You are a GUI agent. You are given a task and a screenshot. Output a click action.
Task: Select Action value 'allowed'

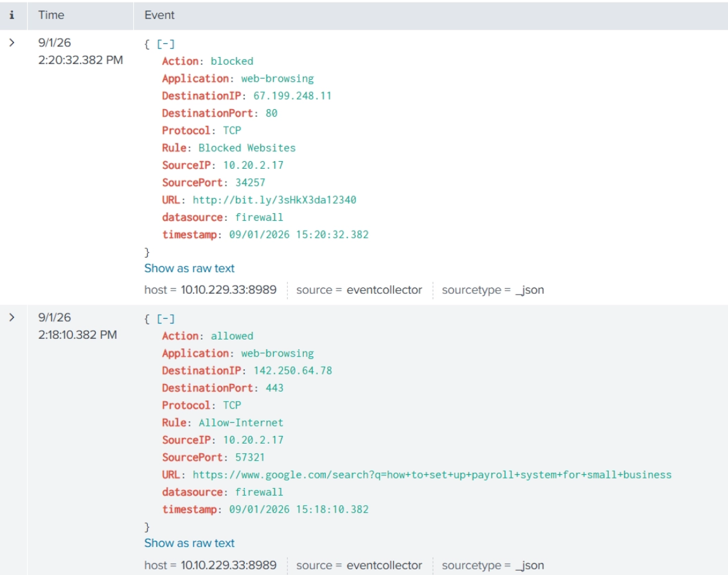(x=231, y=336)
